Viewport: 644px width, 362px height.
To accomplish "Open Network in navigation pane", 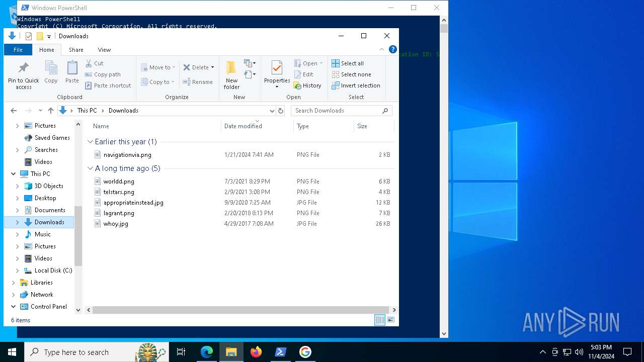I will pyautogui.click(x=42, y=295).
